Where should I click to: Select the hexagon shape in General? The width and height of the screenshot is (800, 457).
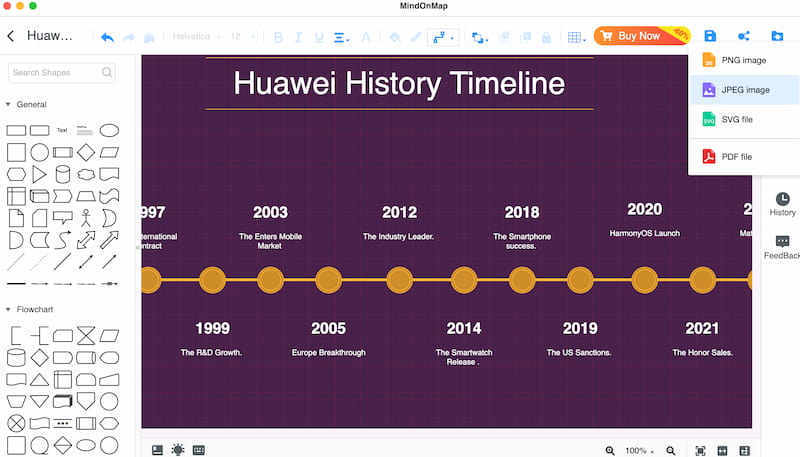tap(16, 174)
